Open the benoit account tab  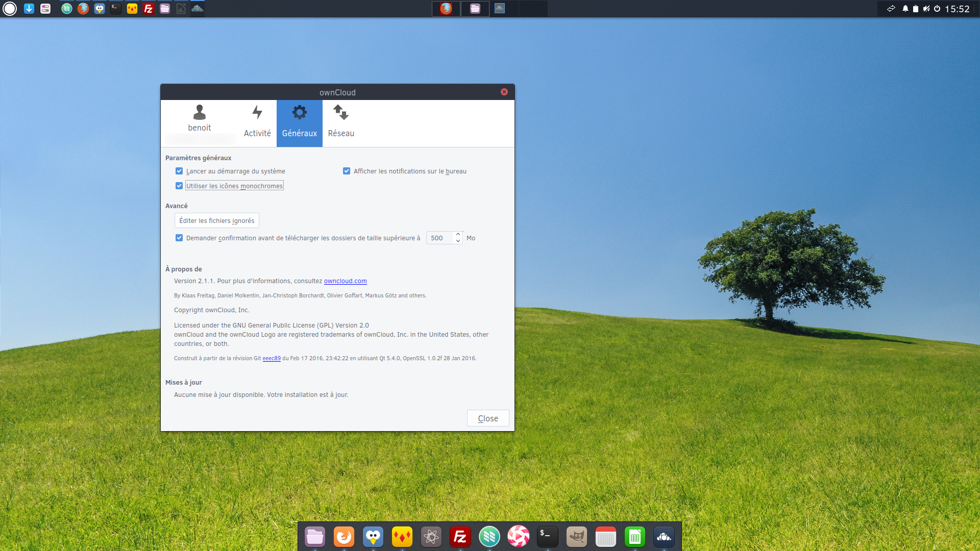200,123
